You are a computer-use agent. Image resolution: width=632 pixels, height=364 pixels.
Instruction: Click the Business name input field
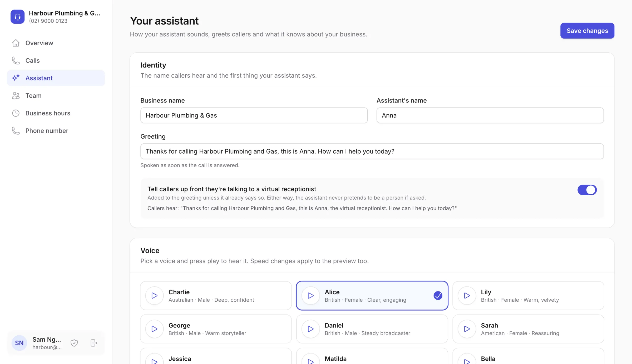point(254,115)
